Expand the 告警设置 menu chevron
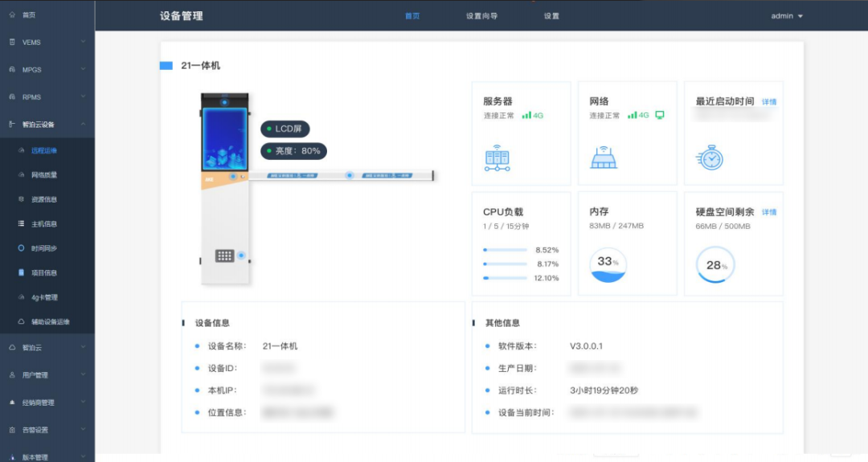 (83, 429)
